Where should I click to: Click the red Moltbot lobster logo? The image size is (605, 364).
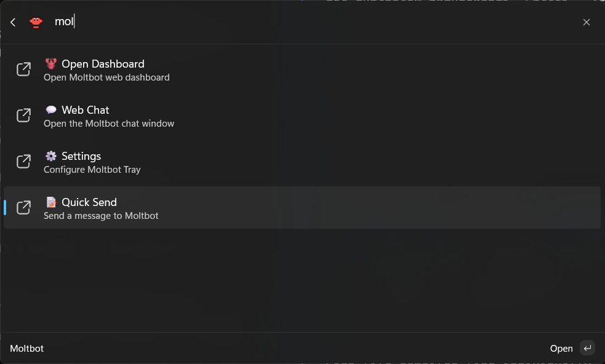click(x=36, y=22)
